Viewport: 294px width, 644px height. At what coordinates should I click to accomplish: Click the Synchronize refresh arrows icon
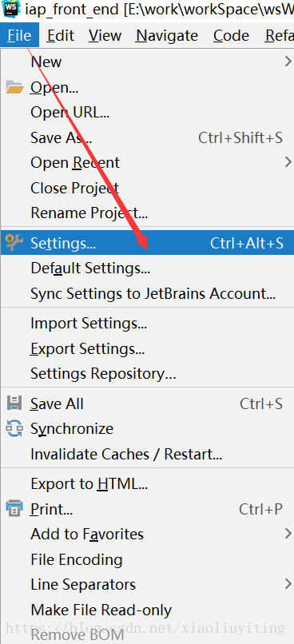14,428
